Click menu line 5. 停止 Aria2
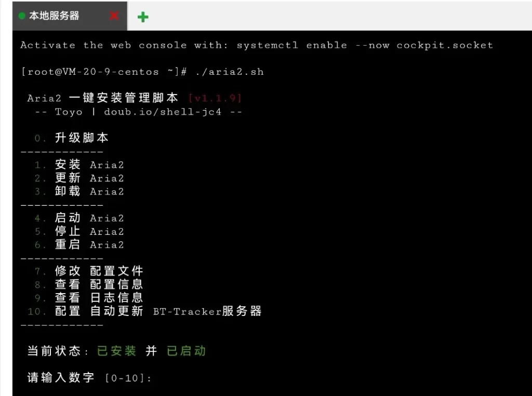 pos(79,231)
